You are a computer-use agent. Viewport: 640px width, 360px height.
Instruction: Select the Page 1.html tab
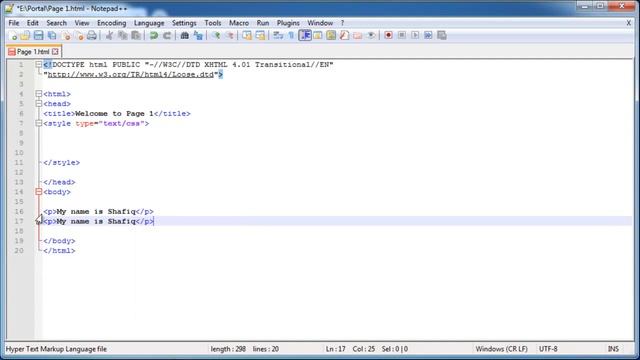coord(33,52)
